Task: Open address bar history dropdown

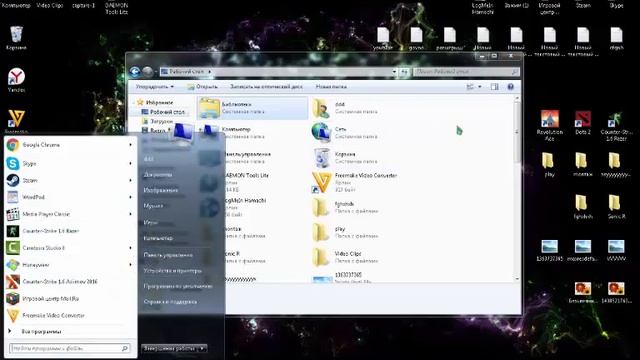Action: (394, 72)
